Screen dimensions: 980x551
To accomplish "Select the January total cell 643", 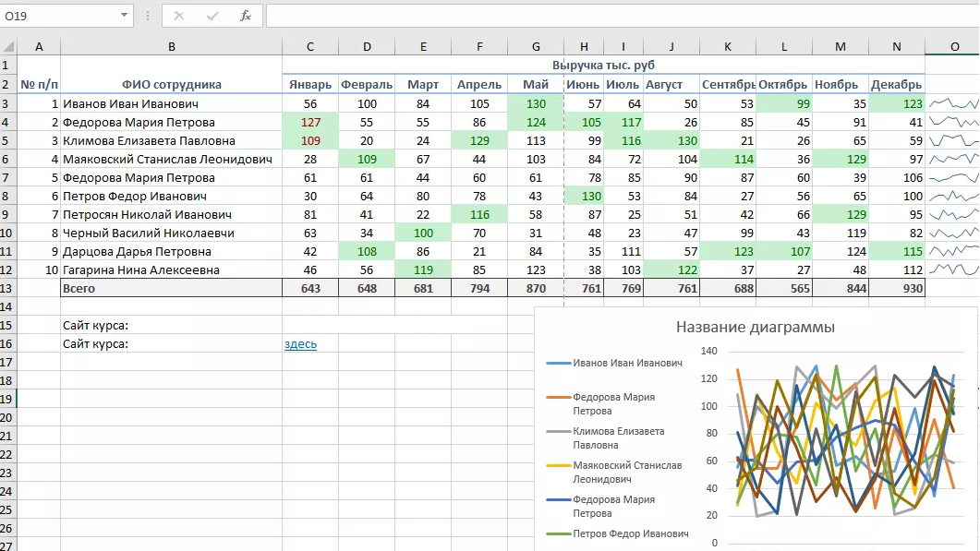I will coord(310,288).
